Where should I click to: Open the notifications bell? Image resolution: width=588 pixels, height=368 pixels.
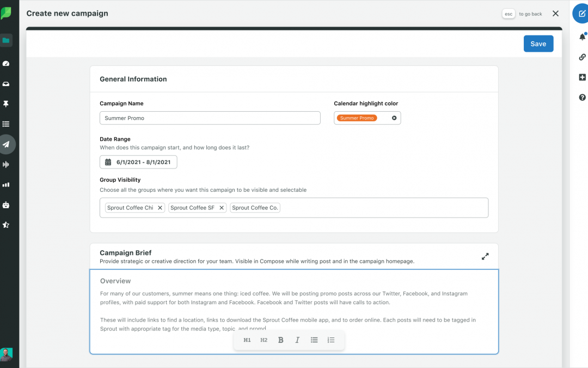(582, 37)
